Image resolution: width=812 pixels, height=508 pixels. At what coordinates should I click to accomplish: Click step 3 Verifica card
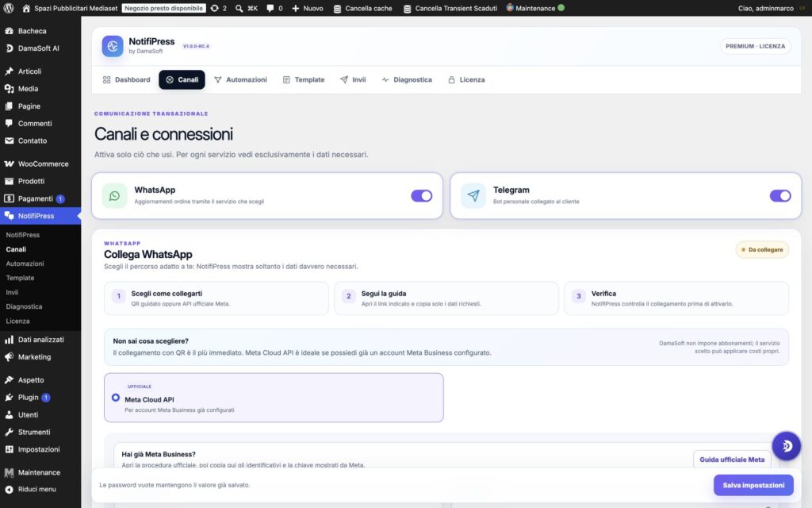coord(676,298)
